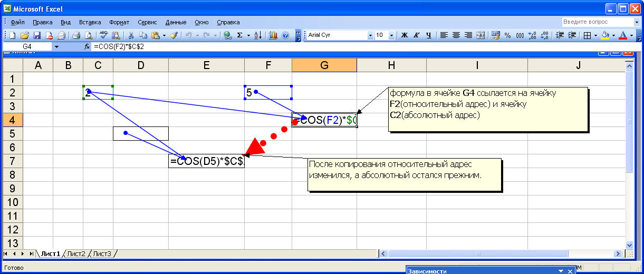Switch to the Лист2 sheet tab
Image resolution: width=644 pixels, height=274 pixels.
76,253
